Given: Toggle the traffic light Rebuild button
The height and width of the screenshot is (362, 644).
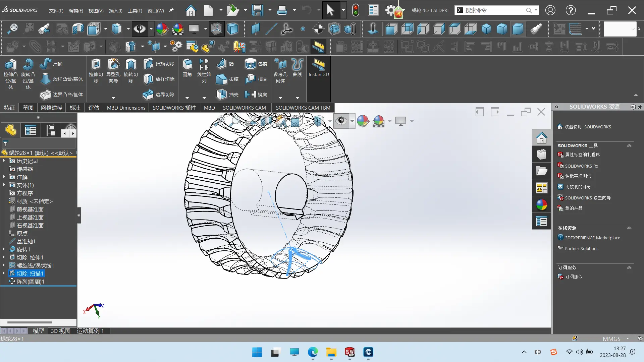Looking at the screenshot, I should click(x=356, y=10).
